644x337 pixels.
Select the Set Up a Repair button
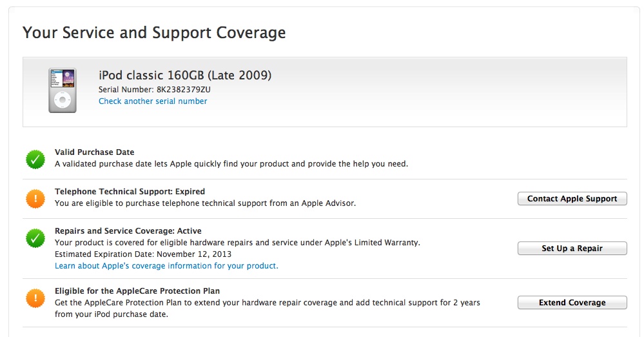tap(572, 248)
